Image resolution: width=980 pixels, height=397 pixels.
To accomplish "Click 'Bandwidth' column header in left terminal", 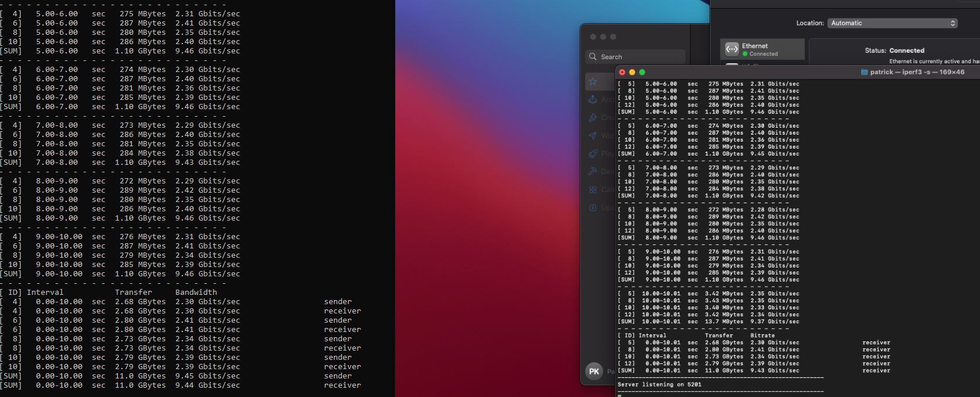I will [196, 292].
